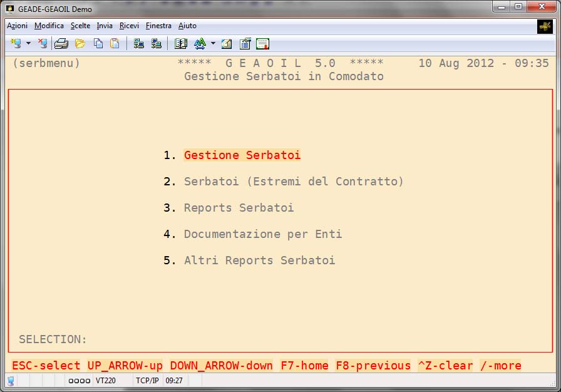561x392 pixels.
Task: Open the Azioni menu
Action: click(18, 26)
